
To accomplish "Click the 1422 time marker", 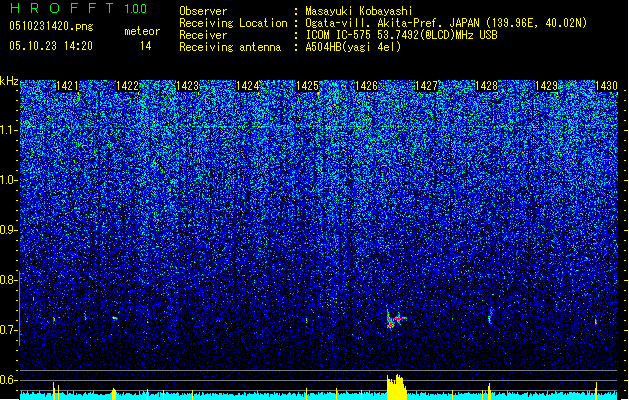I will point(127,86).
